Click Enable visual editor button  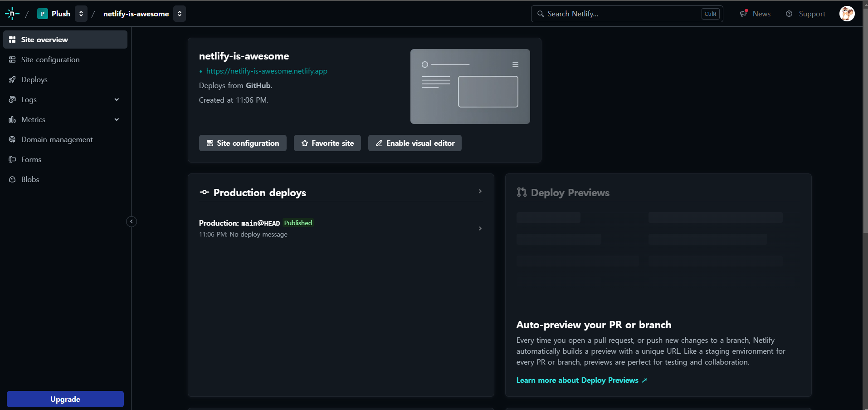(x=415, y=143)
